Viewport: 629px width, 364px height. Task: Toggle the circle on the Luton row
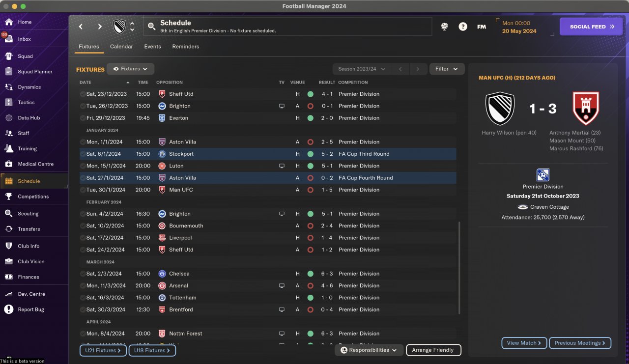[x=83, y=166]
